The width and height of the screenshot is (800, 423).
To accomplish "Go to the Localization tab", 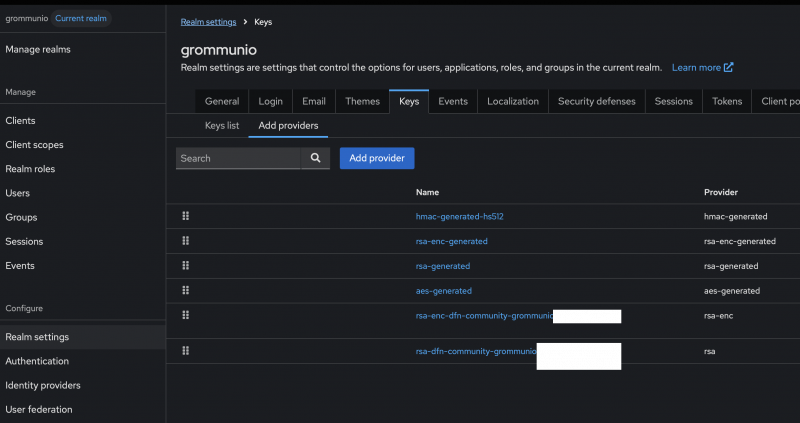I will 513,101.
